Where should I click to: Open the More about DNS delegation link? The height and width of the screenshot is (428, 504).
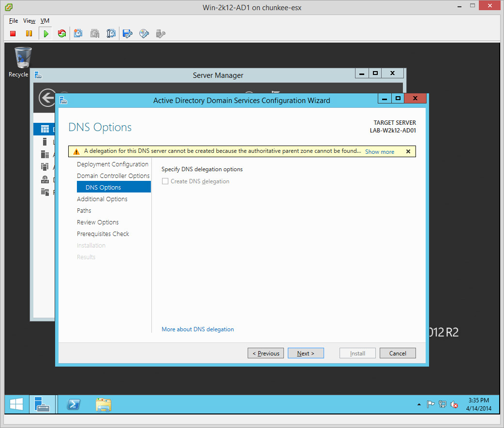point(197,329)
